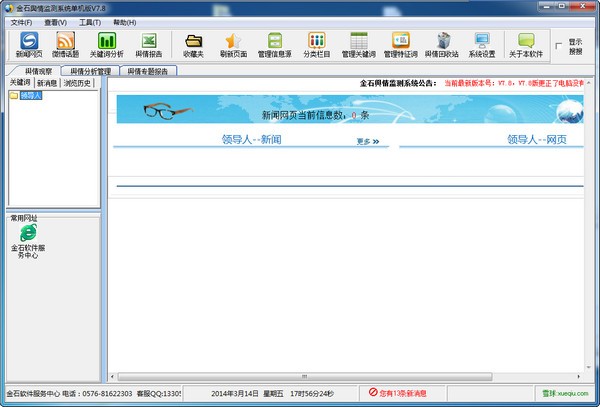The image size is (600, 407).
Task: Switch to the 舆情观察 tab
Action: (x=37, y=71)
